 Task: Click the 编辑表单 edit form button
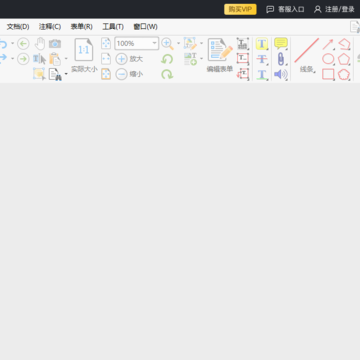point(220,55)
